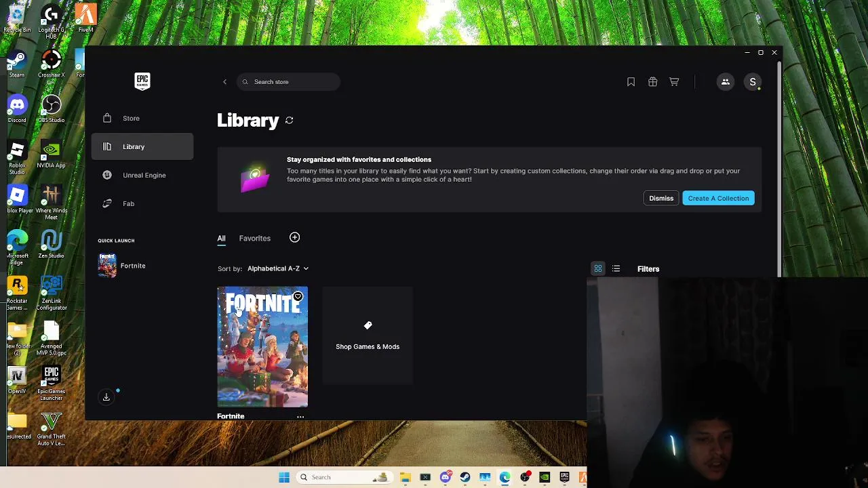Image resolution: width=868 pixels, height=488 pixels.
Task: Open the Friends icon in header
Action: tap(726, 82)
